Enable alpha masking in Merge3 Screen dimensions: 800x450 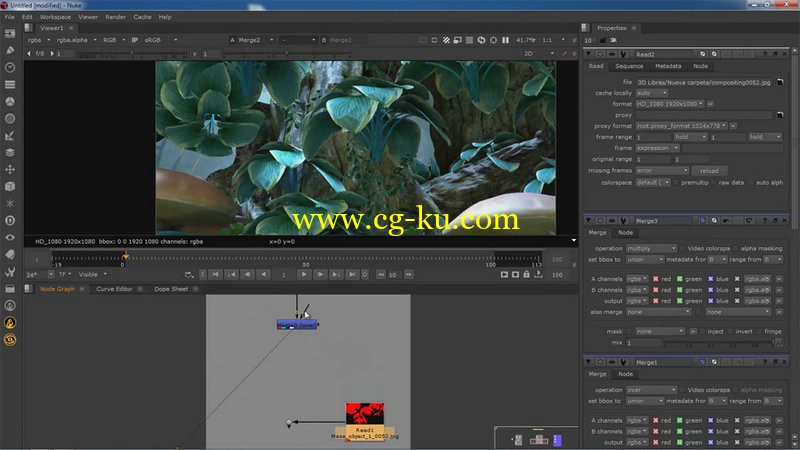[736, 248]
